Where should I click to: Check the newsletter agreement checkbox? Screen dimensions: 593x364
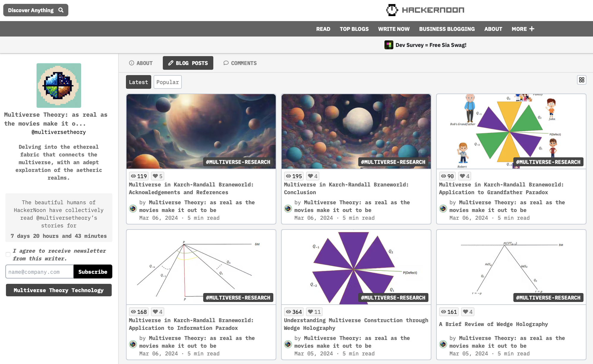pos(8,254)
